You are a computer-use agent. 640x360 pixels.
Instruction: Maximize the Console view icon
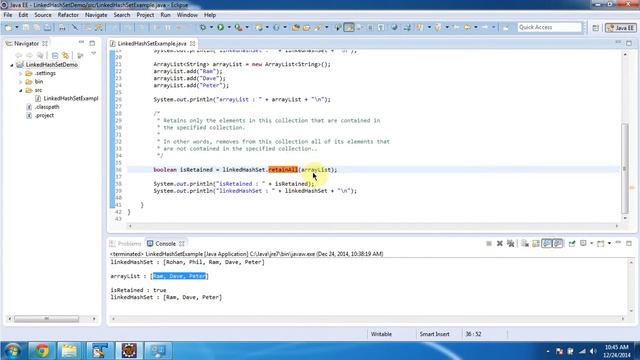point(629,243)
